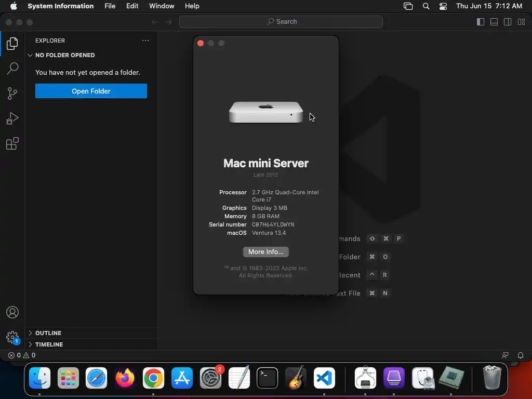The height and width of the screenshot is (399, 532).
Task: Launch Disk Utility from the Dock
Action: click(x=422, y=378)
